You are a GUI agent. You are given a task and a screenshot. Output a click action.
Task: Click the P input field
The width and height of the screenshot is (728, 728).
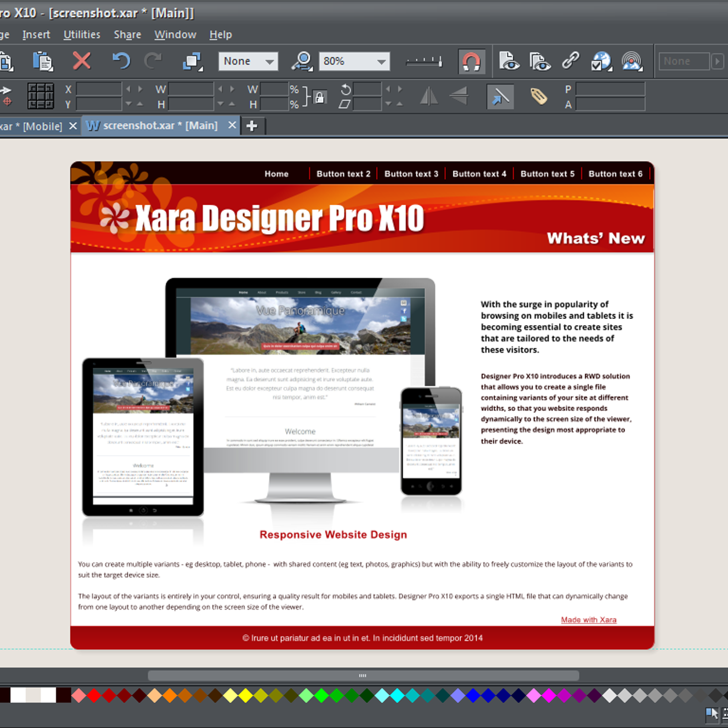pos(610,89)
